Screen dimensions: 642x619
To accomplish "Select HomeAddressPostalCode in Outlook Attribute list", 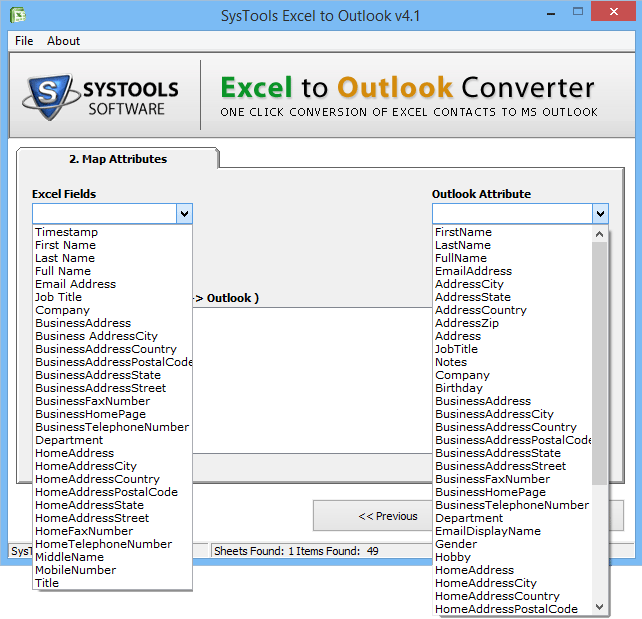I will [513, 609].
